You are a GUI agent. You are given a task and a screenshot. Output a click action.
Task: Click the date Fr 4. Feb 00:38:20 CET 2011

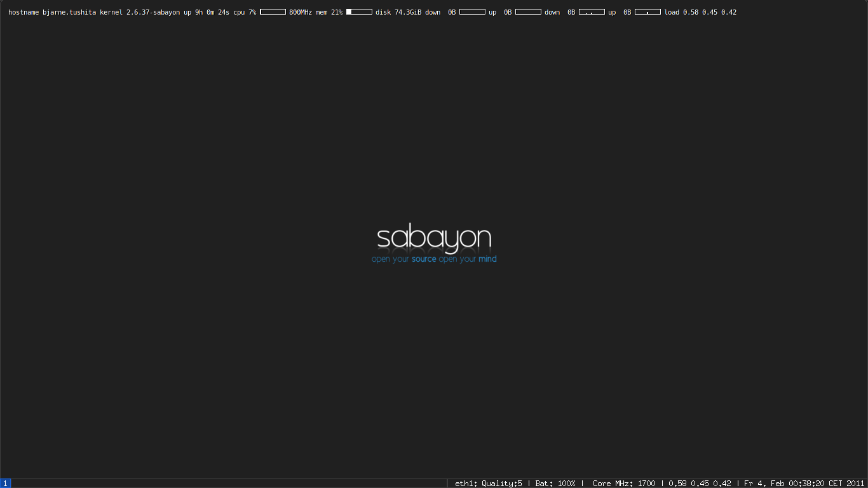pos(804,484)
